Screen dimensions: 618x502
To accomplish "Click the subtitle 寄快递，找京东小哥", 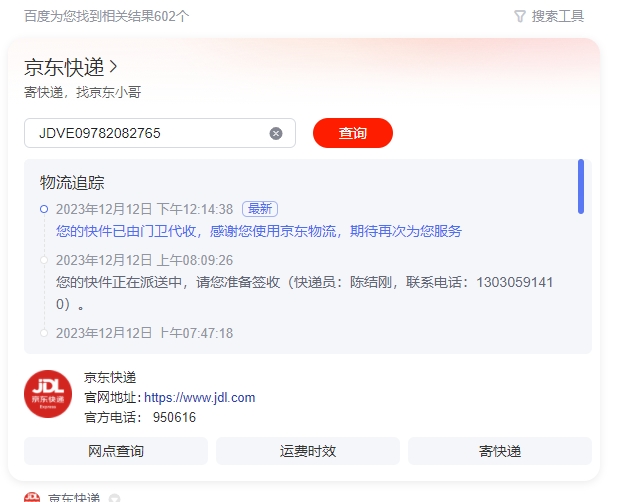I will click(x=83, y=92).
